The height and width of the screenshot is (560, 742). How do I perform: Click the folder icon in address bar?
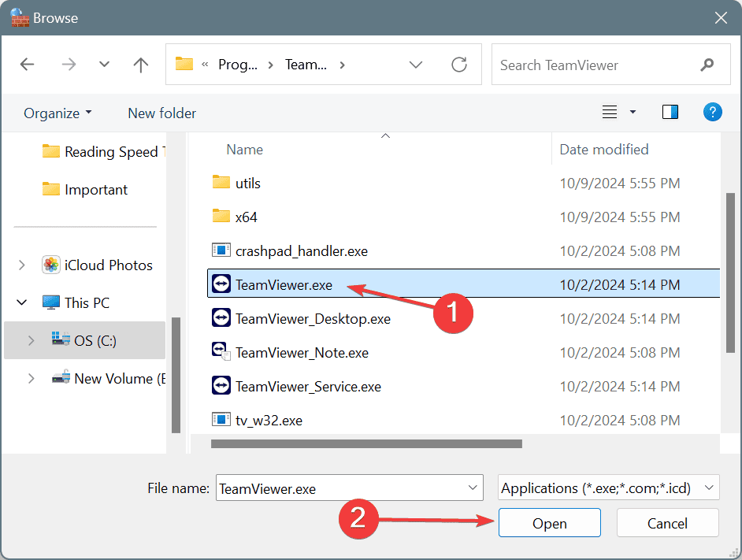tap(184, 64)
